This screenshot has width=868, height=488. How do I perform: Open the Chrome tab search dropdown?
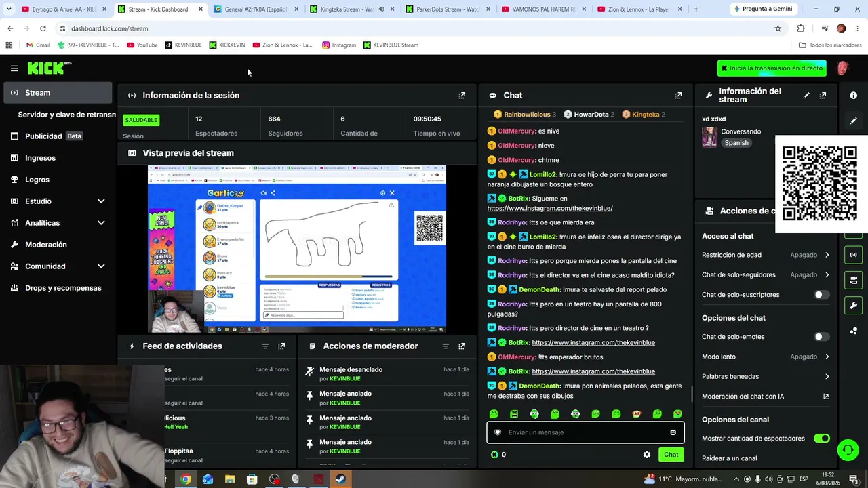(x=9, y=9)
